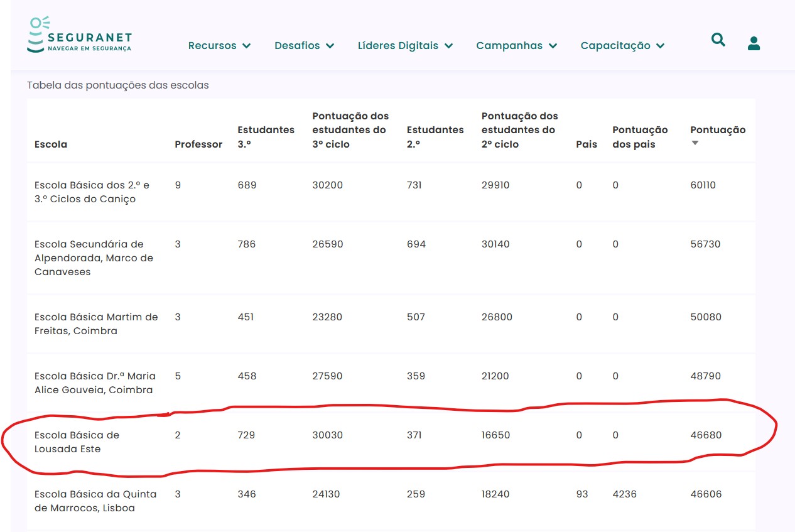The height and width of the screenshot is (532, 795).
Task: Click 3º ciclo score 27590
Action: pyautogui.click(x=327, y=376)
